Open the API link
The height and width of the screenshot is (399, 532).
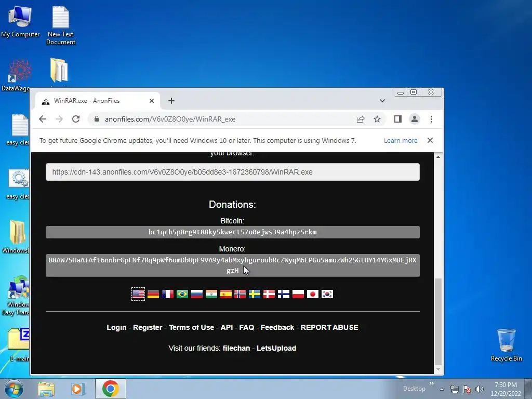tap(227, 327)
